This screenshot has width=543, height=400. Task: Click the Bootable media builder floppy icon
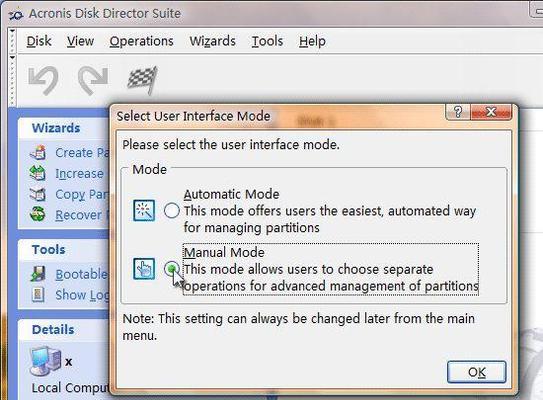pos(38,274)
